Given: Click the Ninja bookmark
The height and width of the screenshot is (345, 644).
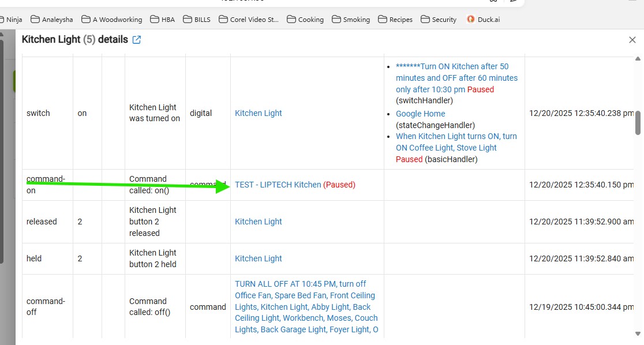Looking at the screenshot, I should click(x=14, y=20).
